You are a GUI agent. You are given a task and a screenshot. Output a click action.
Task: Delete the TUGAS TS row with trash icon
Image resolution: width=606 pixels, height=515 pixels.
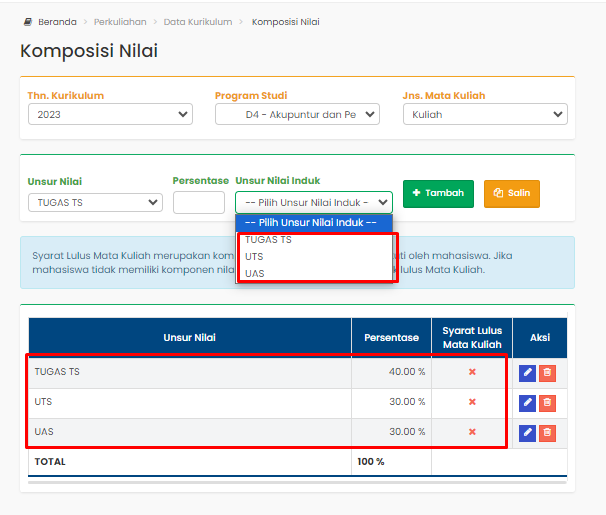point(547,373)
